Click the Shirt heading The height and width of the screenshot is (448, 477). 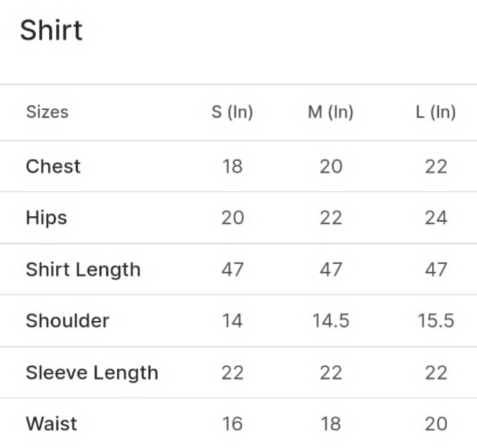51,30
